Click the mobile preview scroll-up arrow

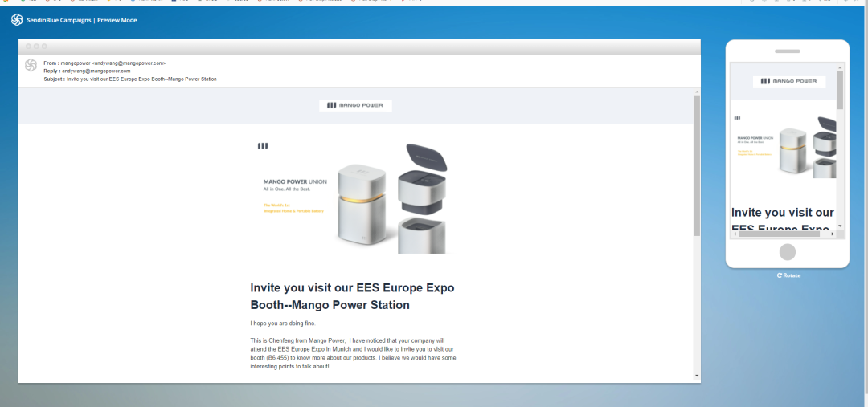840,67
